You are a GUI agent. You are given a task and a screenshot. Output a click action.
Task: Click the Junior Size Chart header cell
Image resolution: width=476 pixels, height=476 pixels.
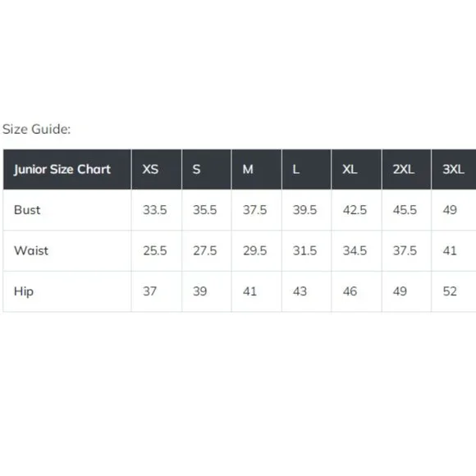click(x=67, y=169)
